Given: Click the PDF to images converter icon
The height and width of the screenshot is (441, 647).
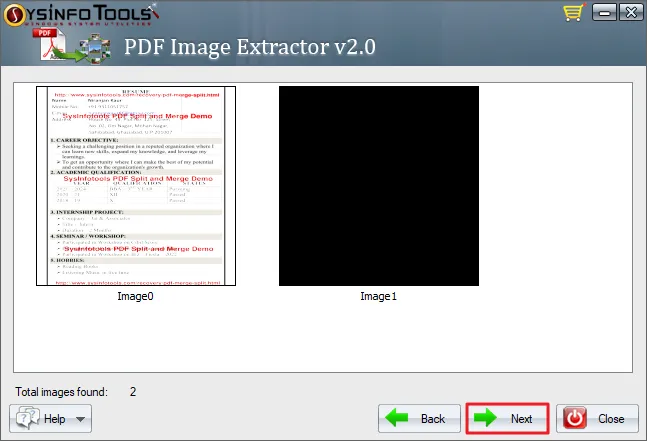Looking at the screenshot, I should [72, 45].
